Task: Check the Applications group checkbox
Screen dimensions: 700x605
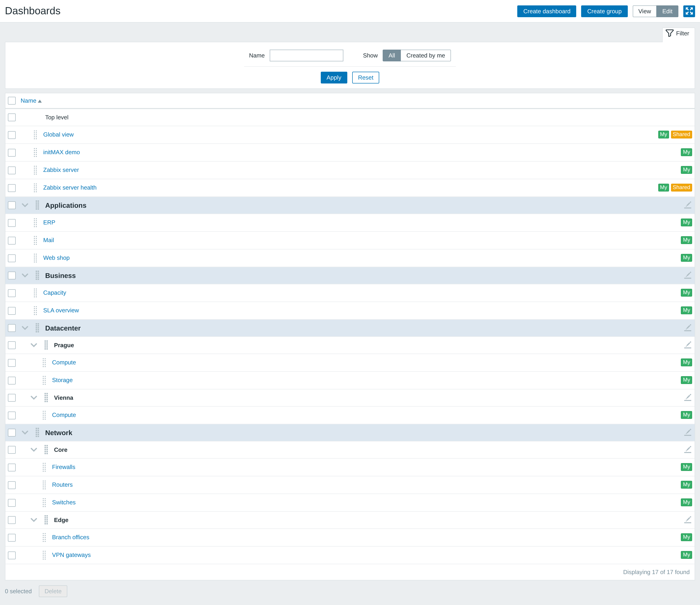Action: coord(12,205)
